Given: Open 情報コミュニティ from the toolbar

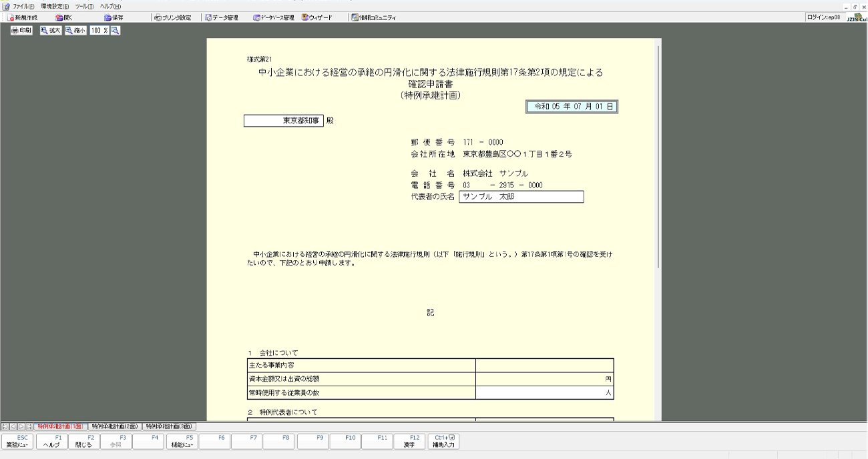Looking at the screenshot, I should (x=374, y=18).
